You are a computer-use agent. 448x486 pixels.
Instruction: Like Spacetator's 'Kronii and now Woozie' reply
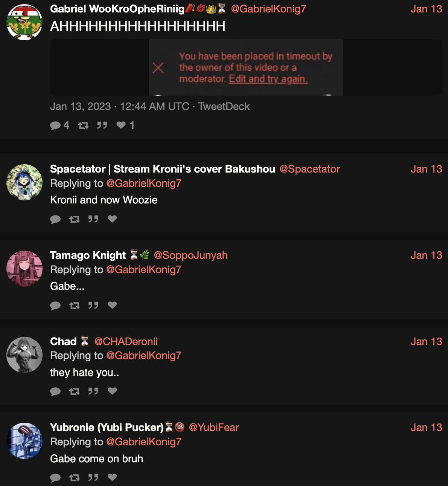coord(112,219)
